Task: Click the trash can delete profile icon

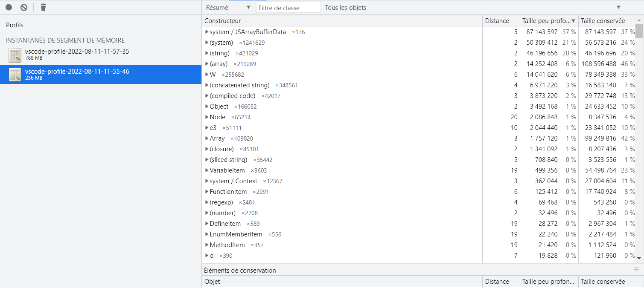Action: (43, 7)
